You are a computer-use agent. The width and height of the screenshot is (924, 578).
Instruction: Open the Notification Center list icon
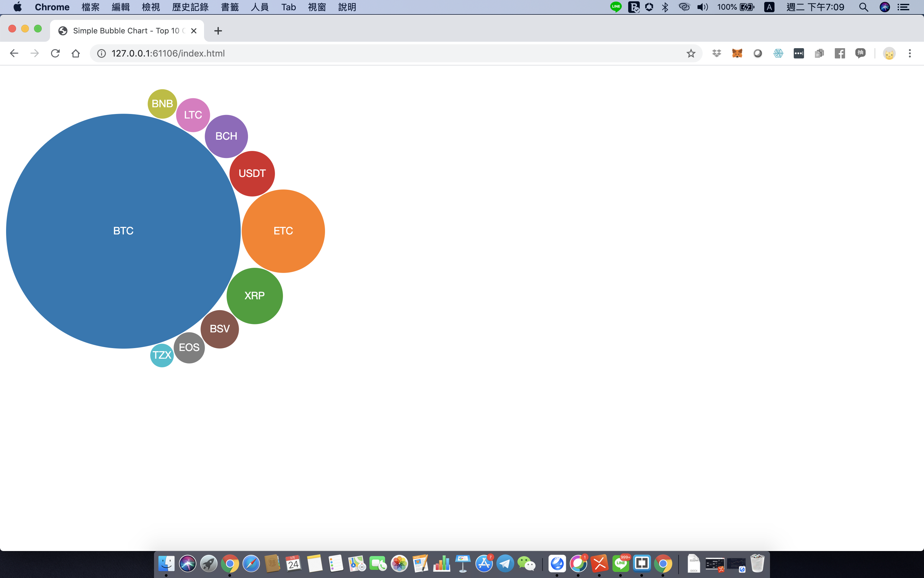pyautogui.click(x=903, y=7)
